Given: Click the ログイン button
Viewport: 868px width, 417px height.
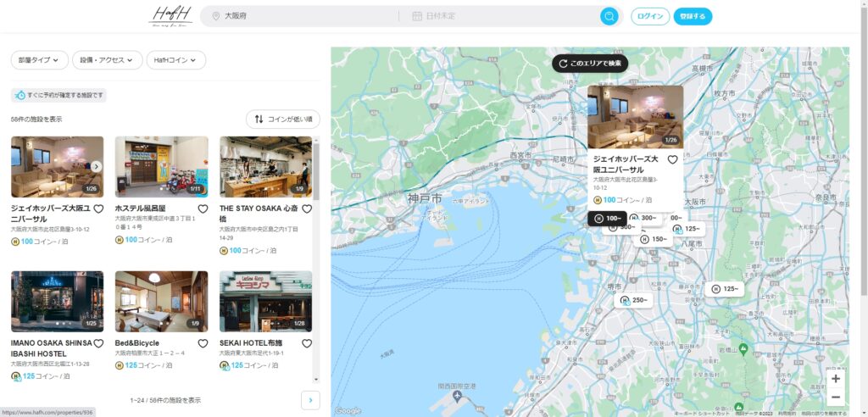Looking at the screenshot, I should click(x=650, y=16).
